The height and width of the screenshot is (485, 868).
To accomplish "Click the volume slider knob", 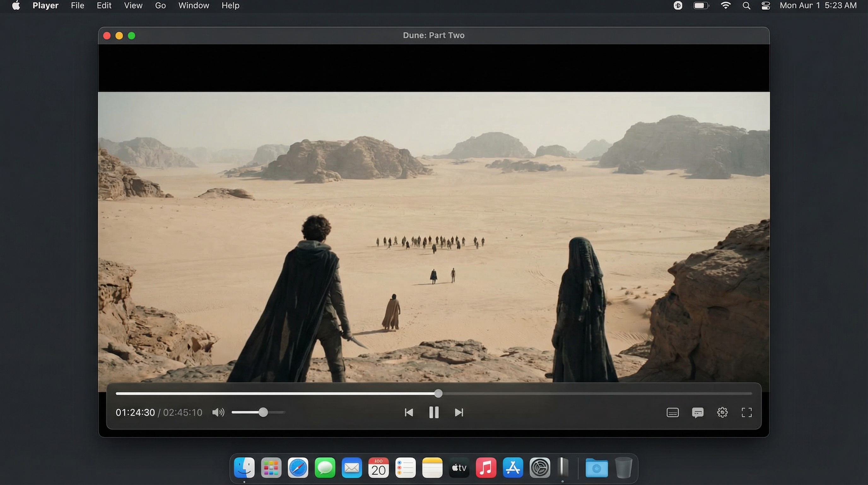I will pyautogui.click(x=263, y=412).
